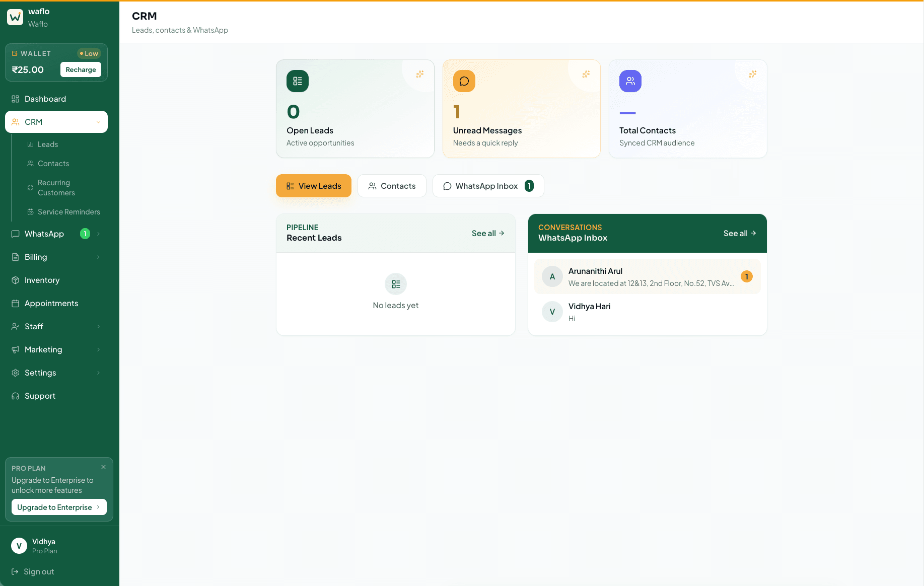The width and height of the screenshot is (924, 586).
Task: Click the orange Unread Messages chat icon
Action: point(464,81)
